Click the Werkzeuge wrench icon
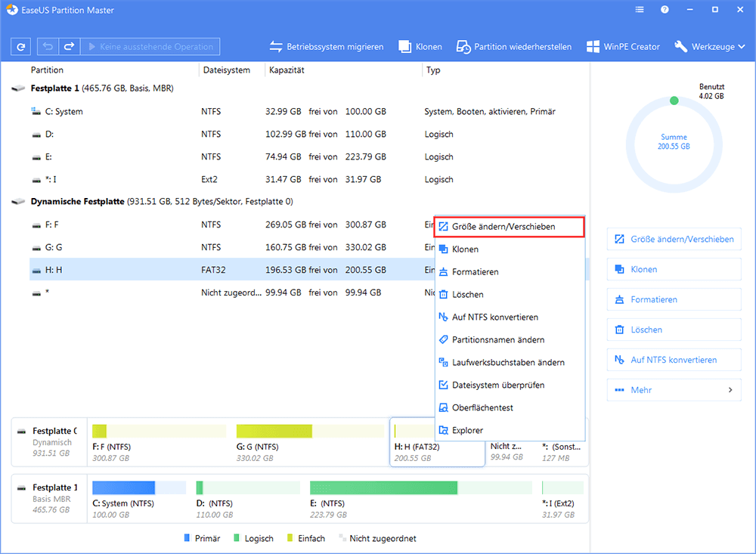This screenshot has height=554, width=756. 681,46
